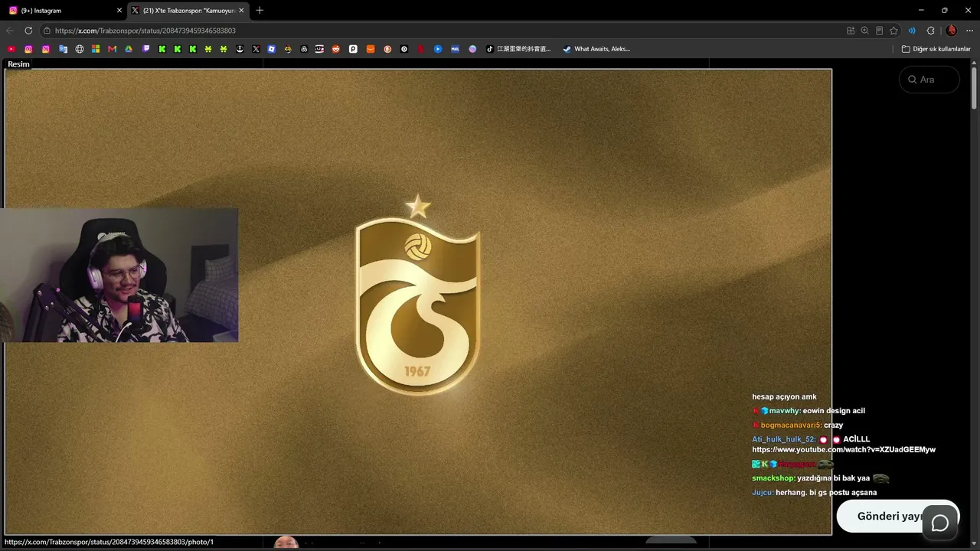Open the chat bubble messages icon
The height and width of the screenshot is (551, 980).
coord(940,523)
